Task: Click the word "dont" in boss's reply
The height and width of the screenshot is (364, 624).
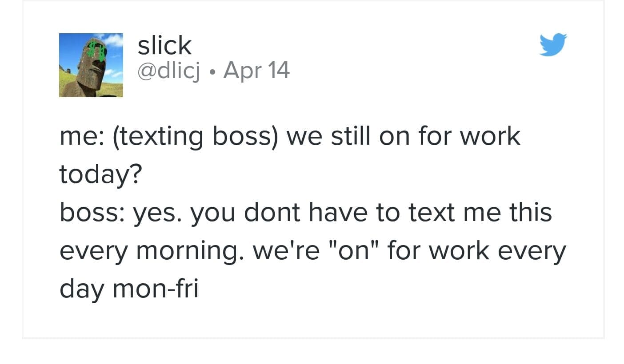Action: (272, 213)
